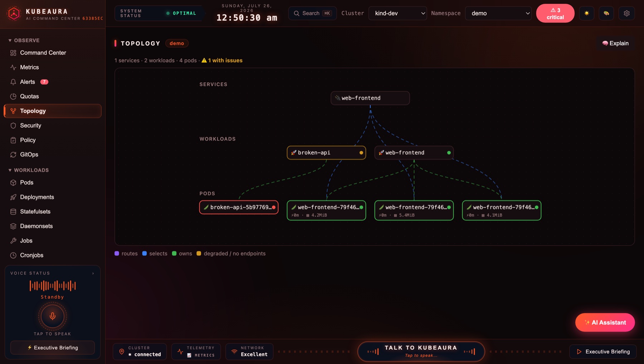Collapse the WORKLOADS sidebar section
The image size is (644, 364).
pos(29,170)
